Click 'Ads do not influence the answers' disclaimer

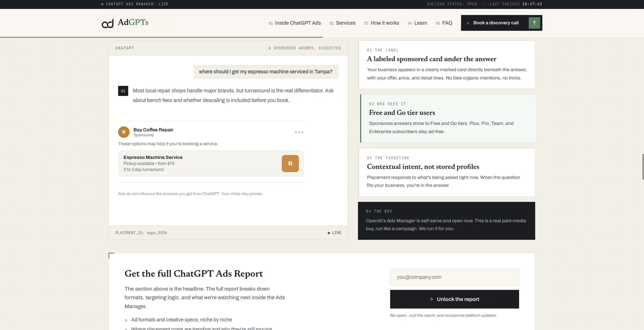coord(190,194)
